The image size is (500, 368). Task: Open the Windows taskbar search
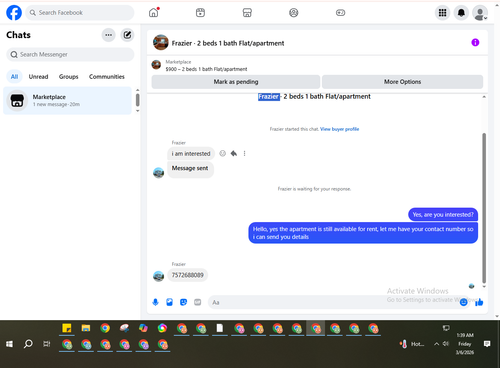pyautogui.click(x=28, y=344)
